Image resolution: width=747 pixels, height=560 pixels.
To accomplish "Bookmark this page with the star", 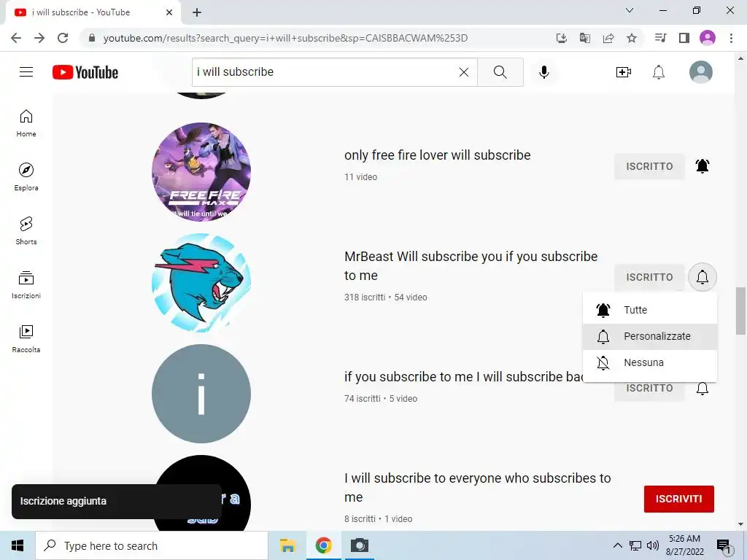I will [632, 38].
